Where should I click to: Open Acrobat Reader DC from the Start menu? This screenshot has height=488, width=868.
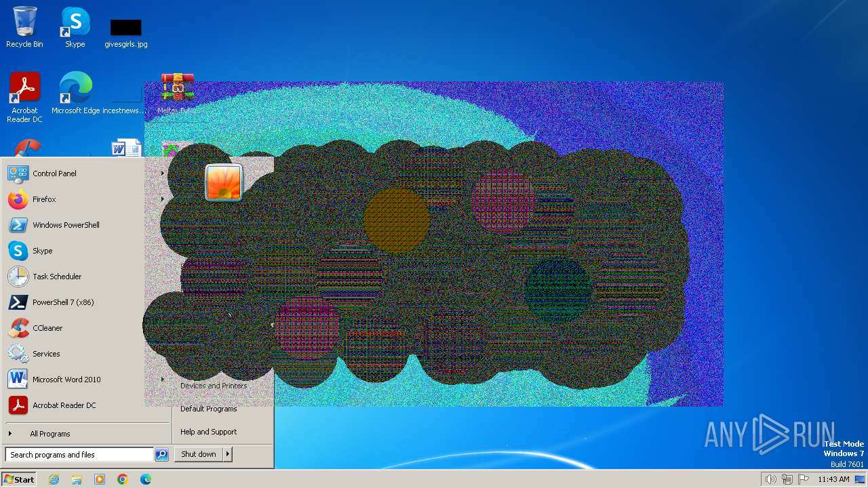point(86,405)
